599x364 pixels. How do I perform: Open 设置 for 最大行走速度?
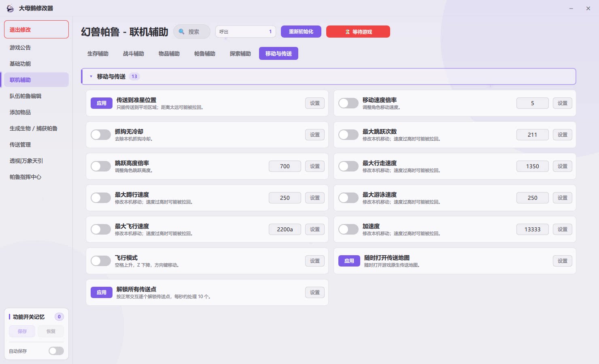[x=563, y=166]
